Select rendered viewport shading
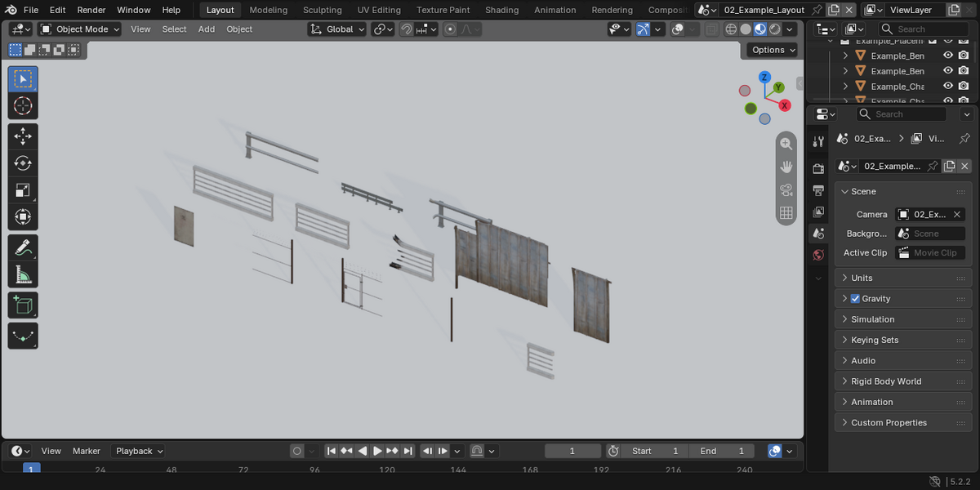Image resolution: width=980 pixels, height=490 pixels. click(775, 29)
